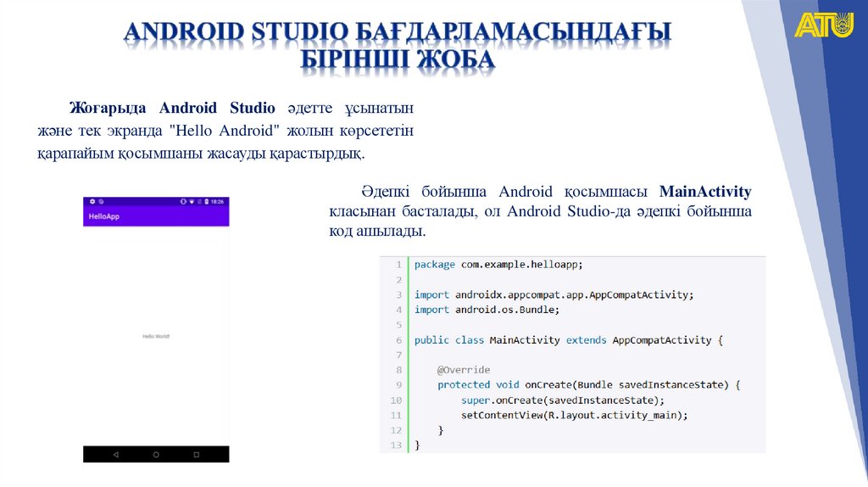The width and height of the screenshot is (868, 487).
Task: Click the words код ашылады
Action: [x=377, y=231]
